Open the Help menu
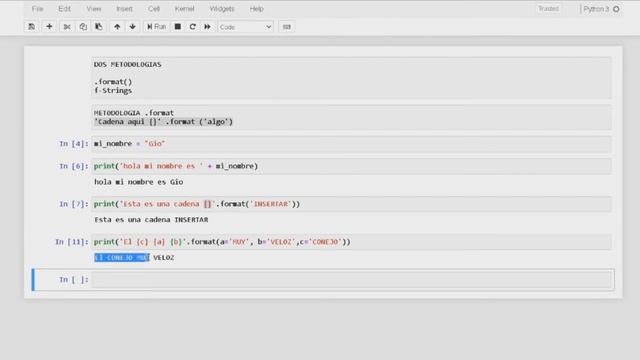The image size is (640, 360). click(x=256, y=9)
